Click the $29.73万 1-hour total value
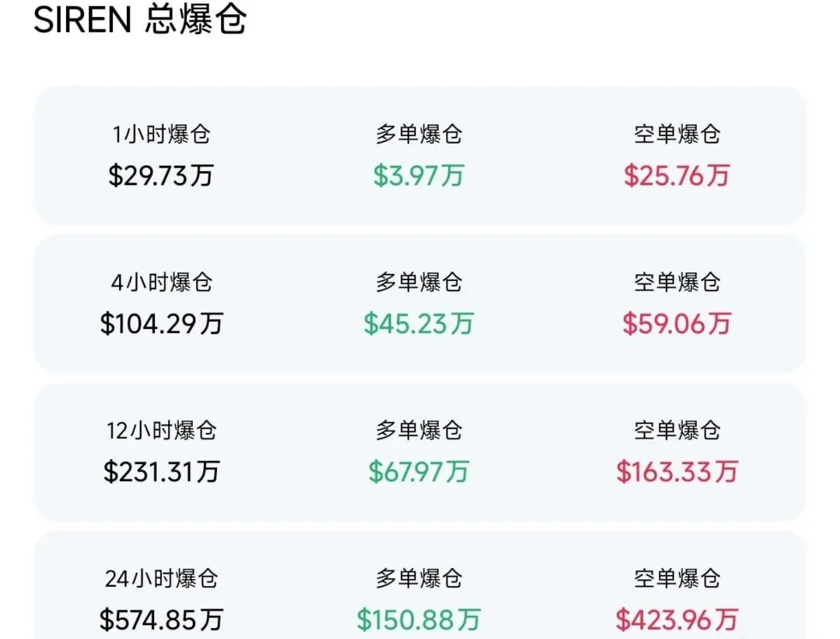 161,175
